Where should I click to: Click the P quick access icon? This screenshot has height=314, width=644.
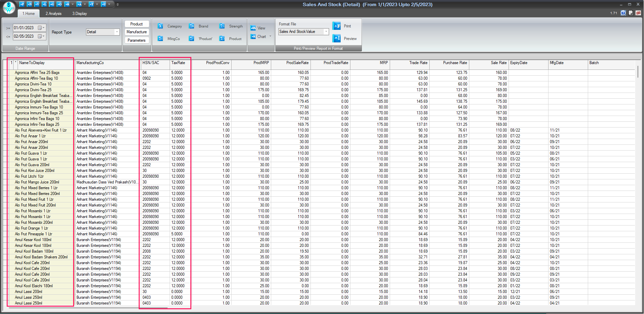click(x=22, y=4)
